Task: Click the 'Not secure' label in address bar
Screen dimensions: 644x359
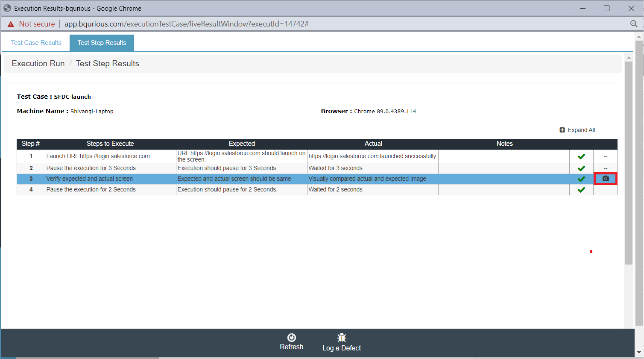Action: (x=37, y=24)
